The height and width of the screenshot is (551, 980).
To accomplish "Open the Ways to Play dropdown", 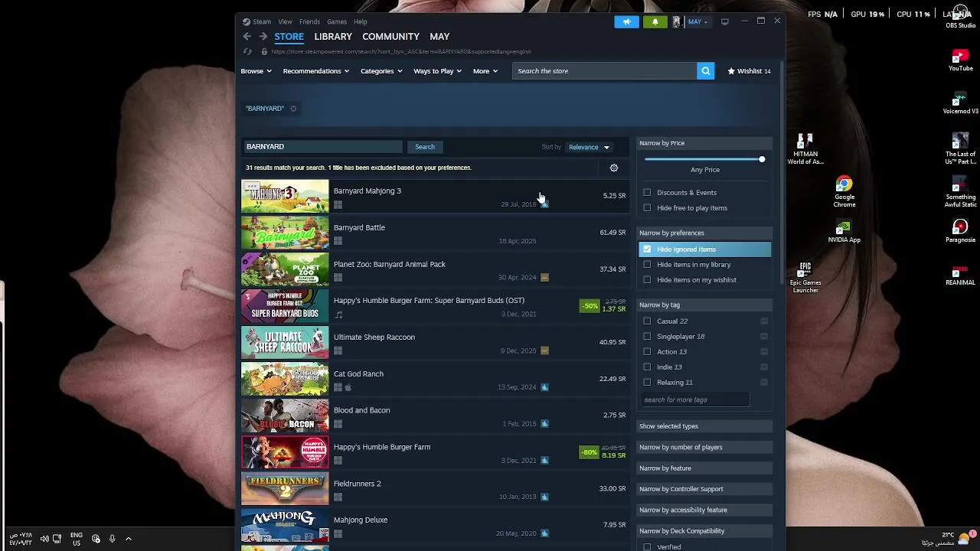I will 437,71.
